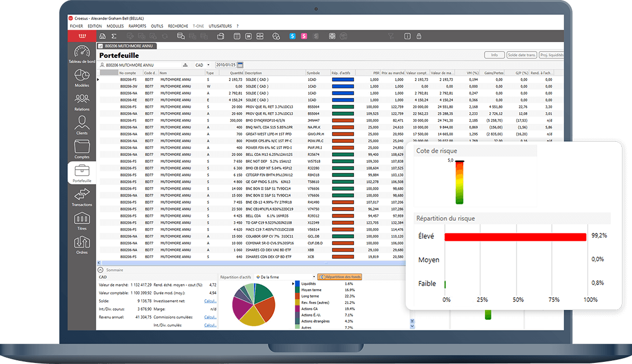
Task: Click the Info button
Action: (494, 55)
